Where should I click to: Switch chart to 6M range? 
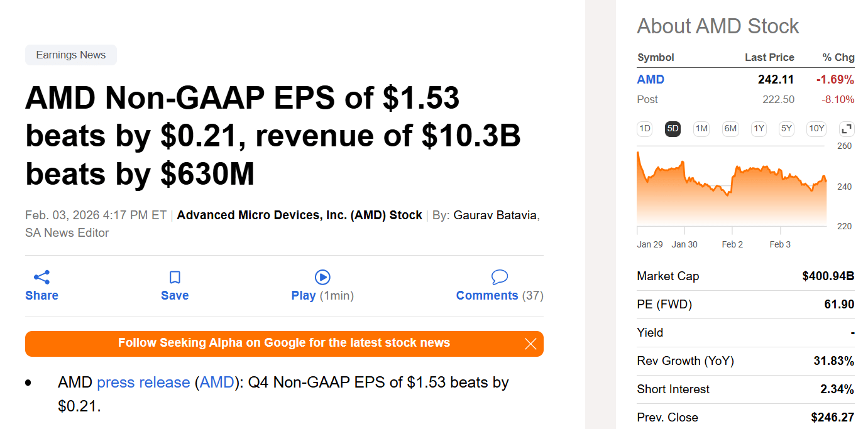point(730,129)
